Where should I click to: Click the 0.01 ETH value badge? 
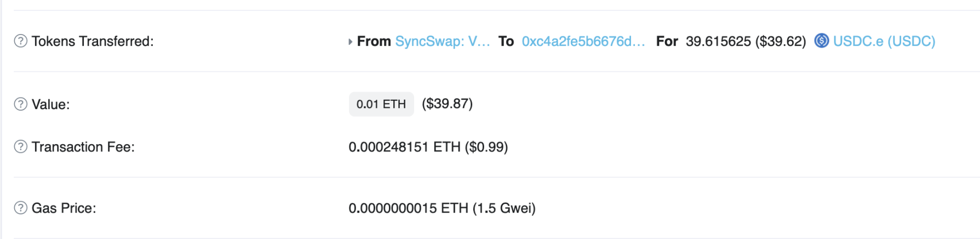(x=381, y=104)
